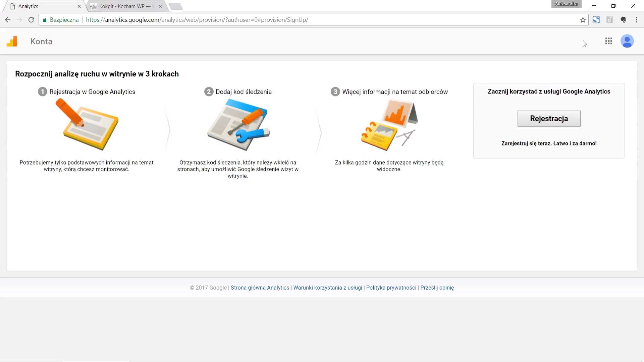This screenshot has width=644, height=362.
Task: Close the Analytics tab
Action: (79, 6)
